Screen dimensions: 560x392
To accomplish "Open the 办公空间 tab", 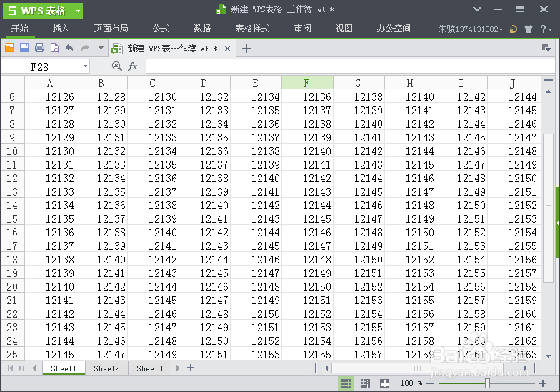I will tap(394, 29).
